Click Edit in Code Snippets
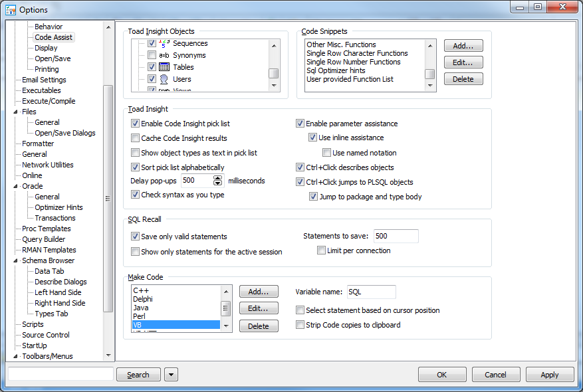Viewport: 583px width, 392px height. pos(463,62)
